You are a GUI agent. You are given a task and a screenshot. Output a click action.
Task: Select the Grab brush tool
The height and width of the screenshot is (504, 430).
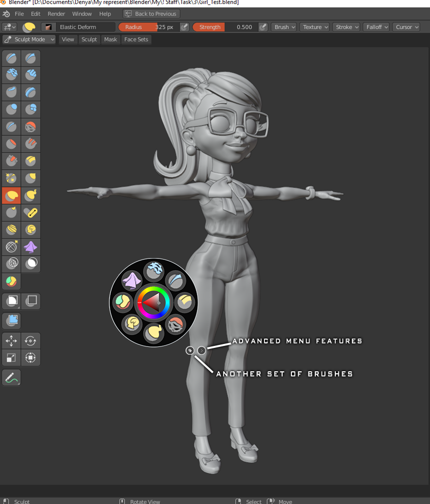[31, 178]
